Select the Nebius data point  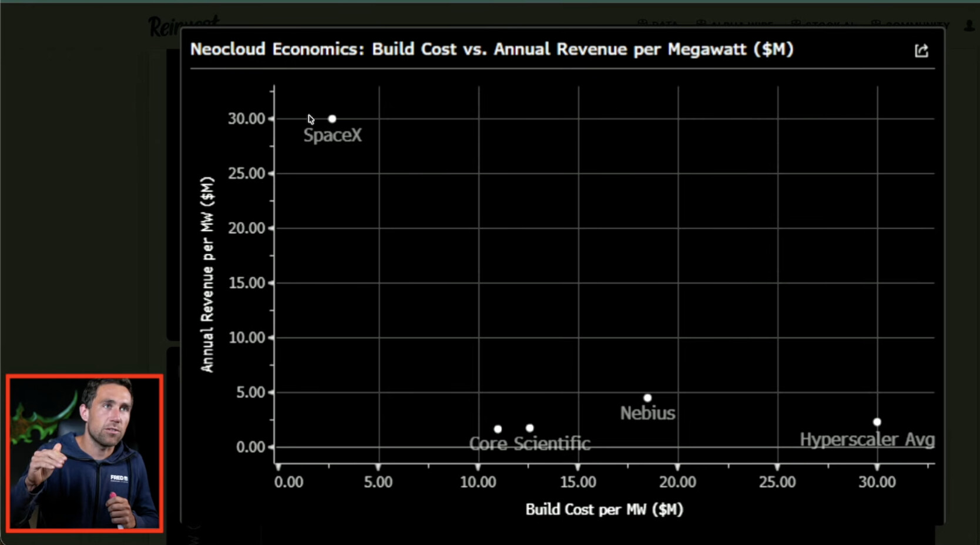tap(647, 398)
